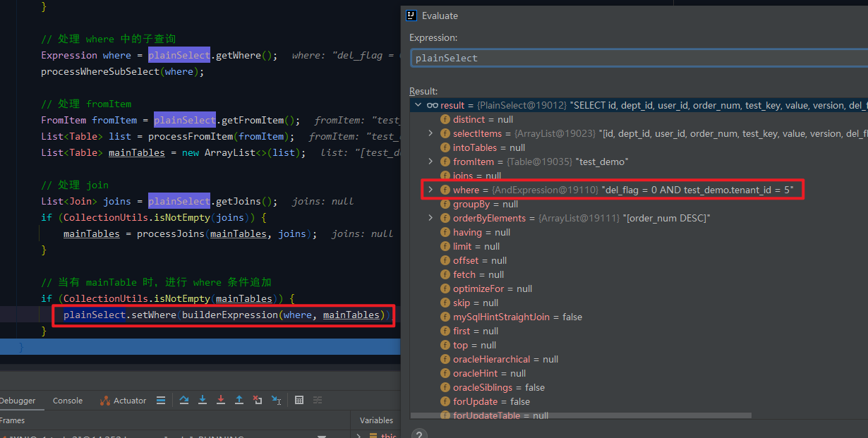Click 'builderExpression' in the highlighted line
Screen dimensions: 868x438
[x=230, y=315]
